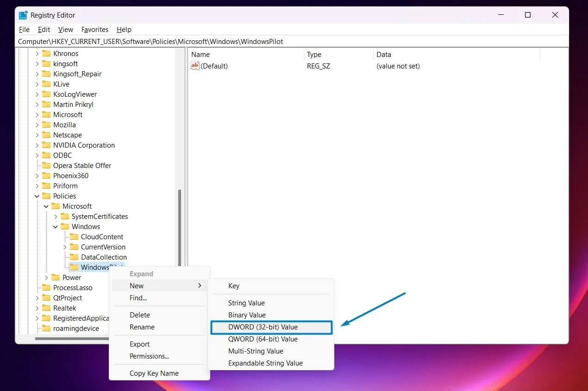588x391 pixels.
Task: Click Delete in the context menu
Action: point(159,315)
